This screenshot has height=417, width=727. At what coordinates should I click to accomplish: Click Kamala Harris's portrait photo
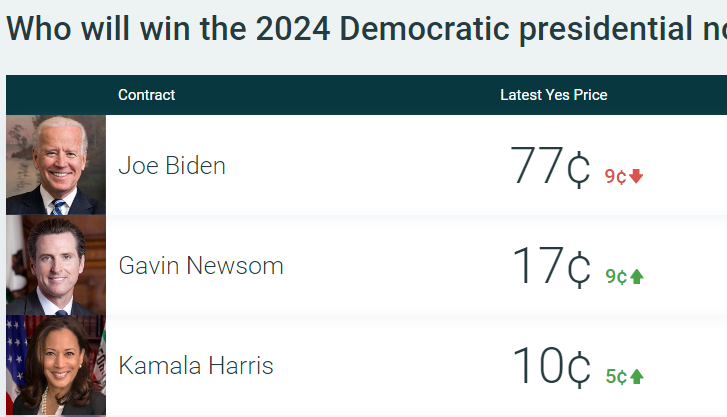56,365
